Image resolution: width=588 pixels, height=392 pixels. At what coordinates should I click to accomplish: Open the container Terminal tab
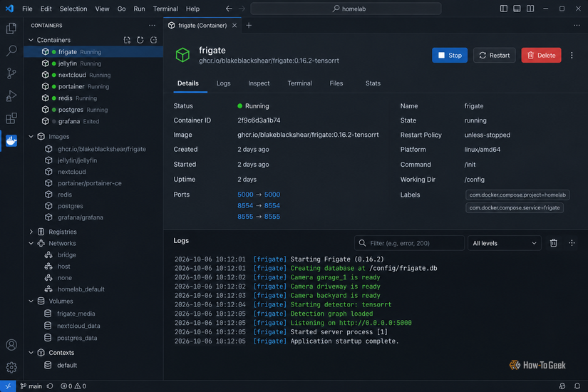pyautogui.click(x=299, y=83)
